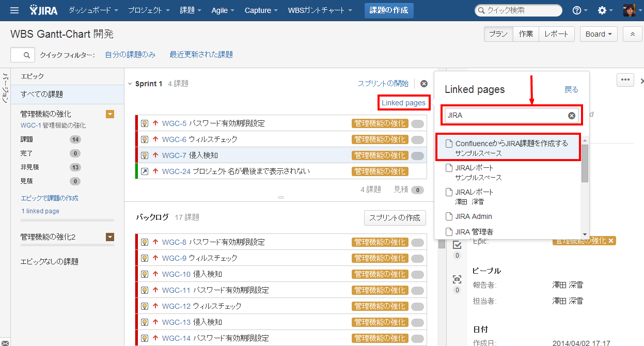Collapse the Sprint 1 section triangle
Screen dimensions: 644x346
coord(130,84)
